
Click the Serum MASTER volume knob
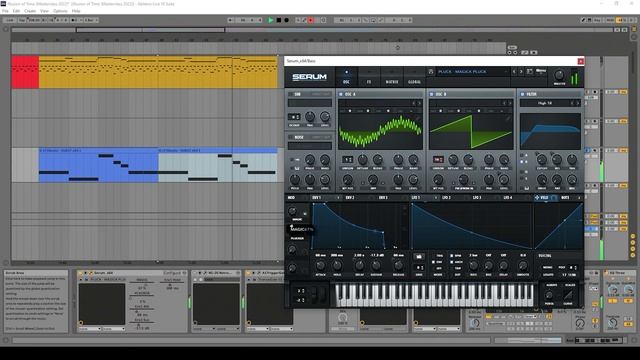[x=559, y=75]
